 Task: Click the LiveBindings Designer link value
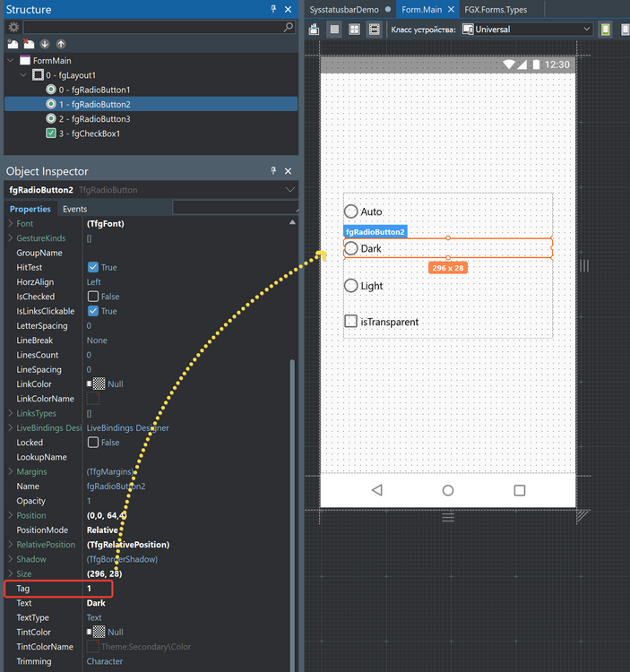(x=128, y=427)
